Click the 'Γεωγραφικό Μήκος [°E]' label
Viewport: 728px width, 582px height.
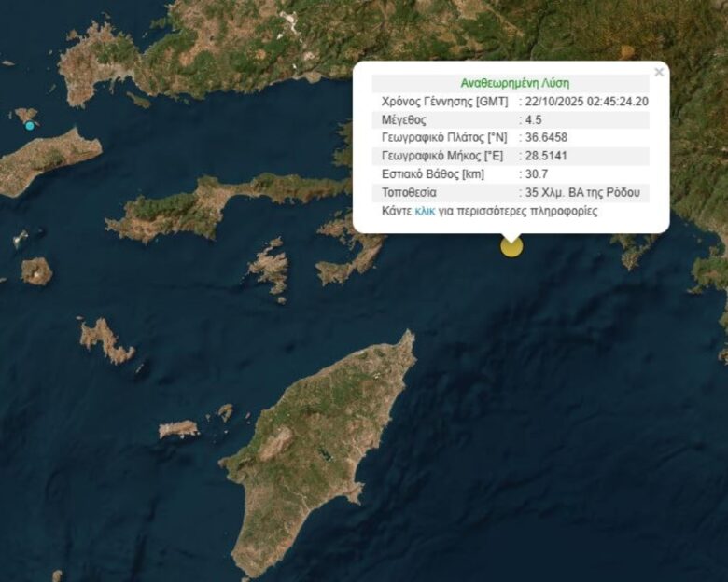(441, 156)
